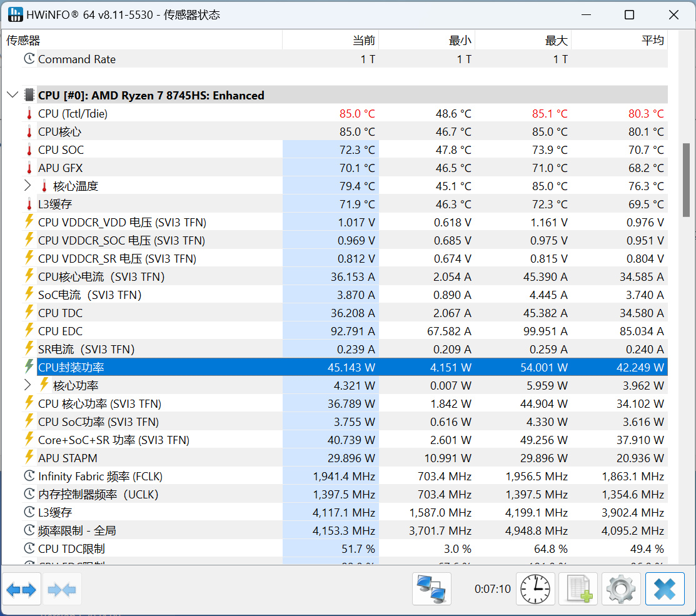696x616 pixels.
Task: Click the 99.951 A CPU EDC maximum
Action: (x=545, y=331)
